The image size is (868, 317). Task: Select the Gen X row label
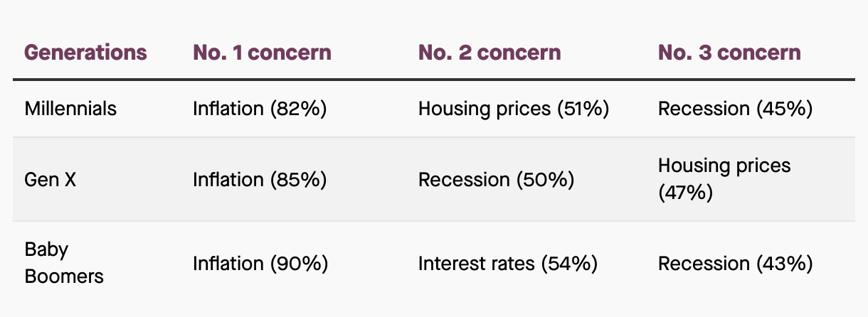click(x=51, y=180)
